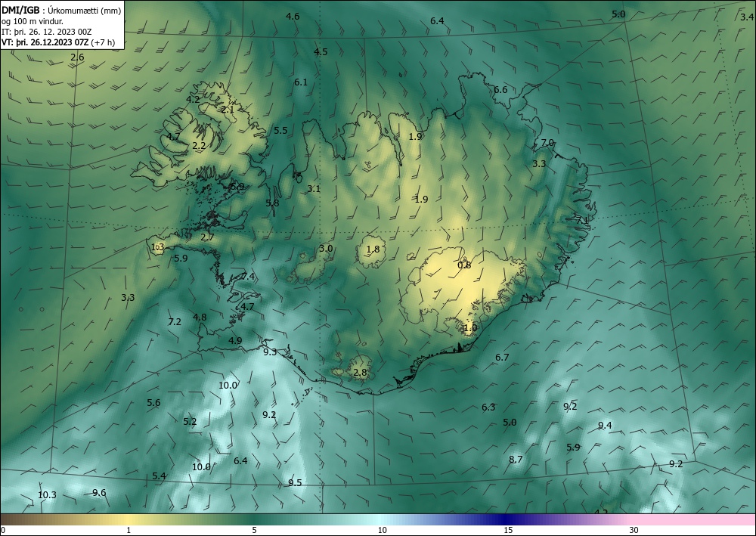Click the value '2.2' in the Westfjords
The image size is (756, 536).
199,146
